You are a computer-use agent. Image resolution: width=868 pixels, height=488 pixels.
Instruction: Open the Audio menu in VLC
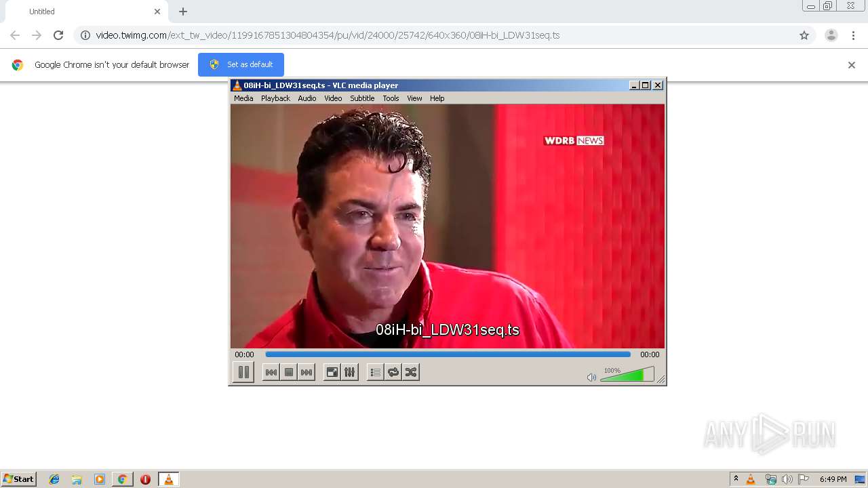click(307, 98)
